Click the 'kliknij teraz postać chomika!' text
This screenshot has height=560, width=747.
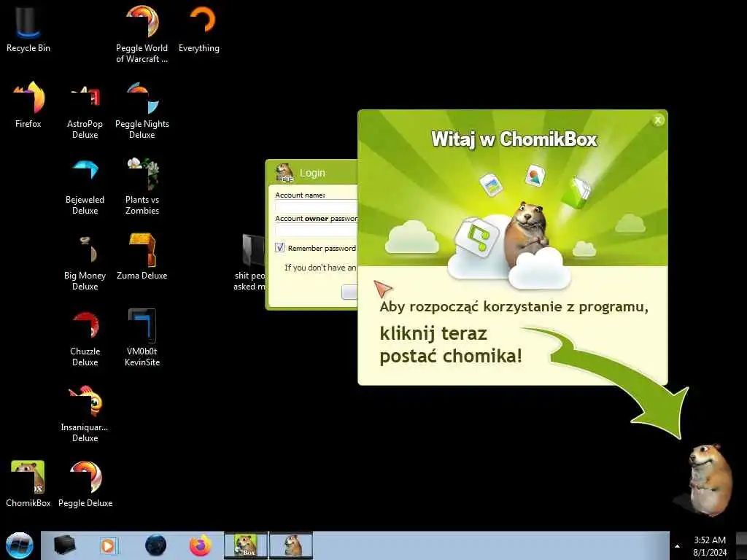[451, 345]
